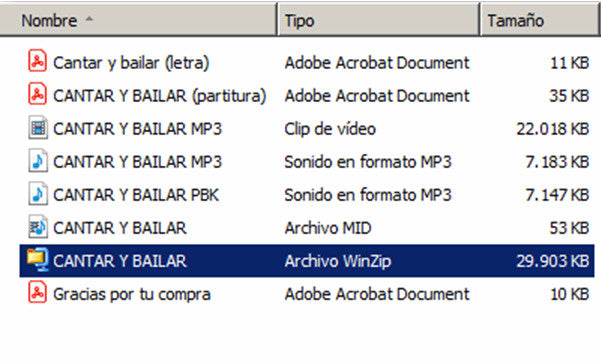The height and width of the screenshot is (362, 601).
Task: Click the WinZip archive folder icon
Action: click(x=37, y=260)
